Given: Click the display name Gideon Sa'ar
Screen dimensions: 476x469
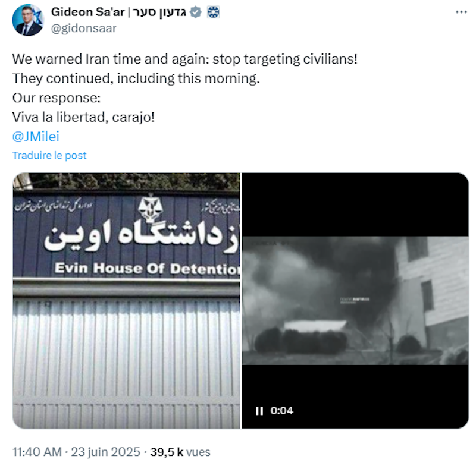Looking at the screenshot, I should click(x=88, y=12).
